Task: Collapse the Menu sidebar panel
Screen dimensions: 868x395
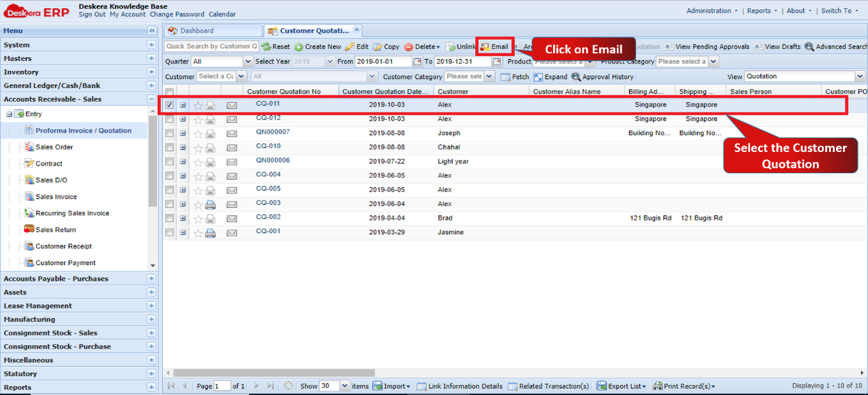Action: (151, 31)
